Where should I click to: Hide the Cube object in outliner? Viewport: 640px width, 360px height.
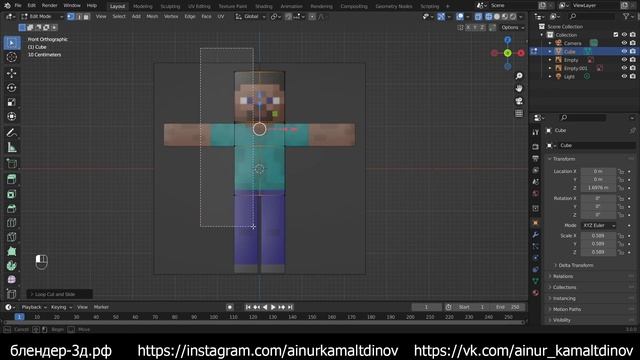[624, 51]
